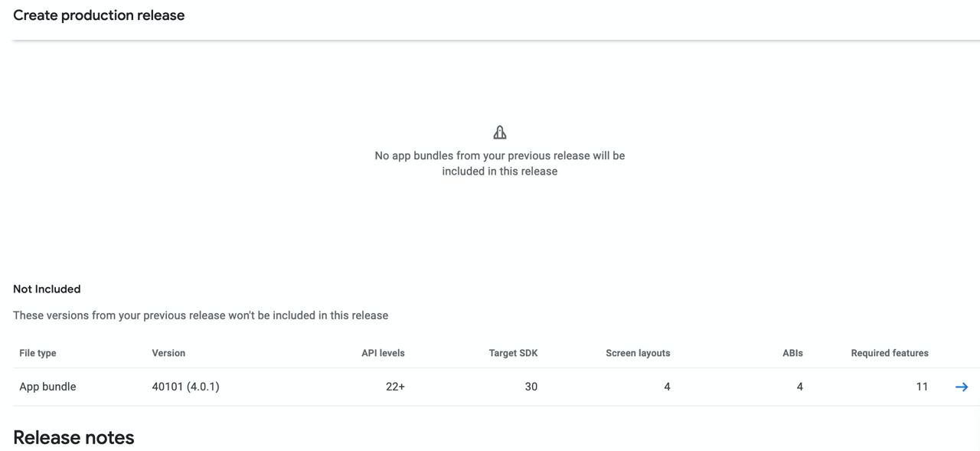Click the warning icon above the message
980x451 pixels.
coord(500,132)
